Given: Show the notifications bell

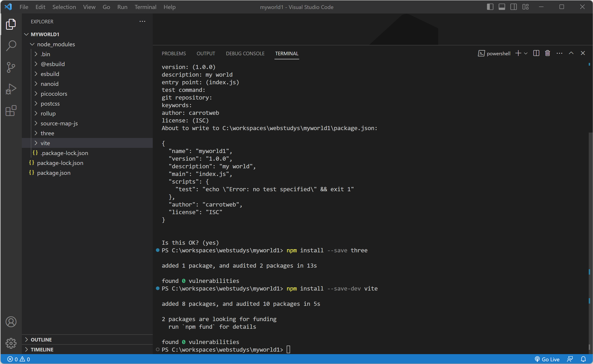Looking at the screenshot, I should (583, 359).
